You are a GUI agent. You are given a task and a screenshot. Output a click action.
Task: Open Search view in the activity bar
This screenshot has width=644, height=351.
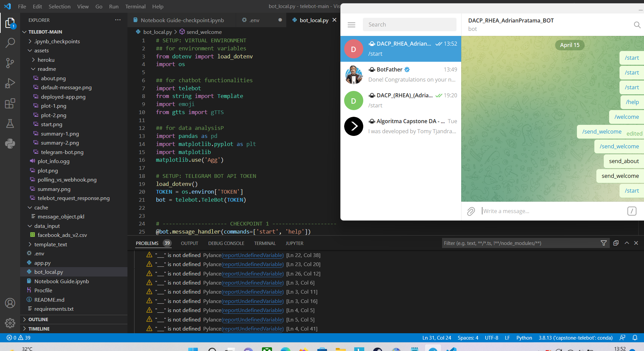[10, 43]
